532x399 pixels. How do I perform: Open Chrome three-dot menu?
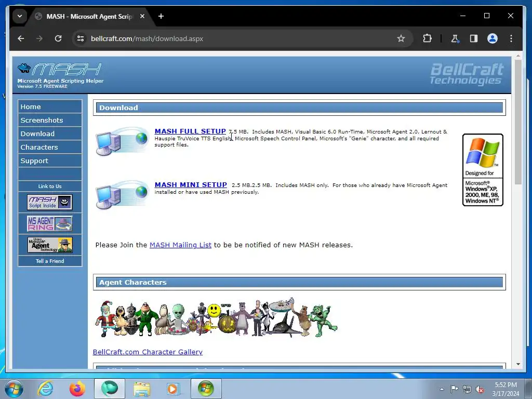[511, 38]
